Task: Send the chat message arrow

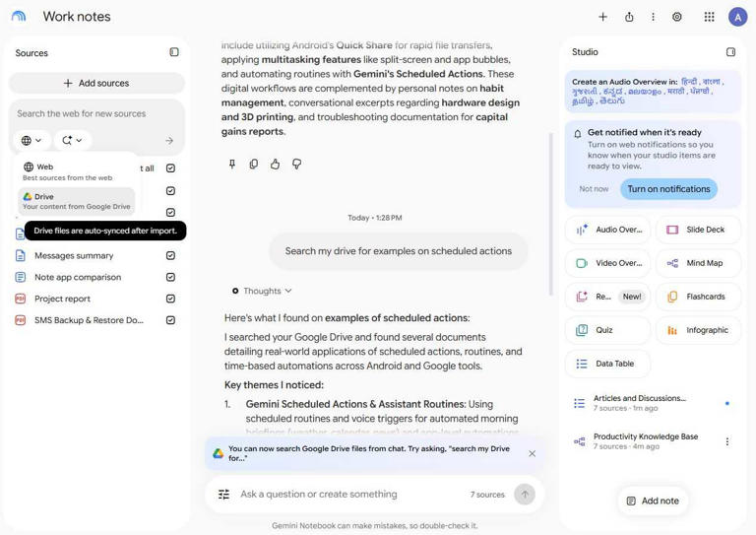Action: [525, 494]
